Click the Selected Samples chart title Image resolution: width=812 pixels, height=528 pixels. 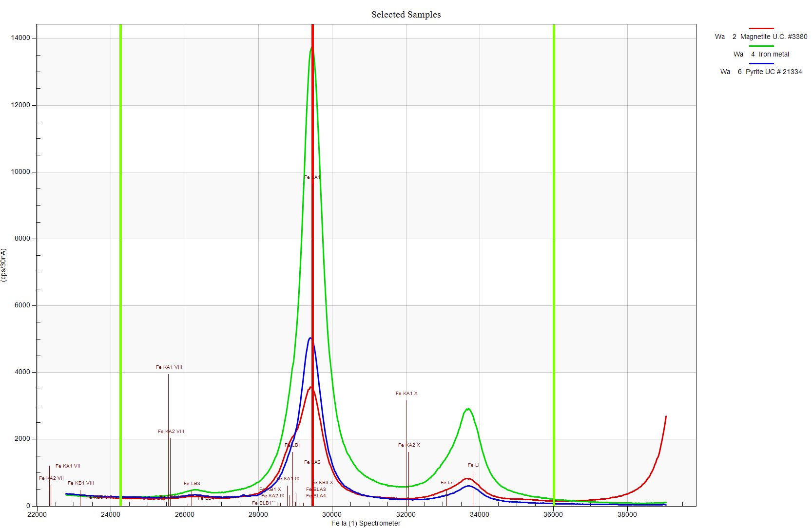pos(406,15)
